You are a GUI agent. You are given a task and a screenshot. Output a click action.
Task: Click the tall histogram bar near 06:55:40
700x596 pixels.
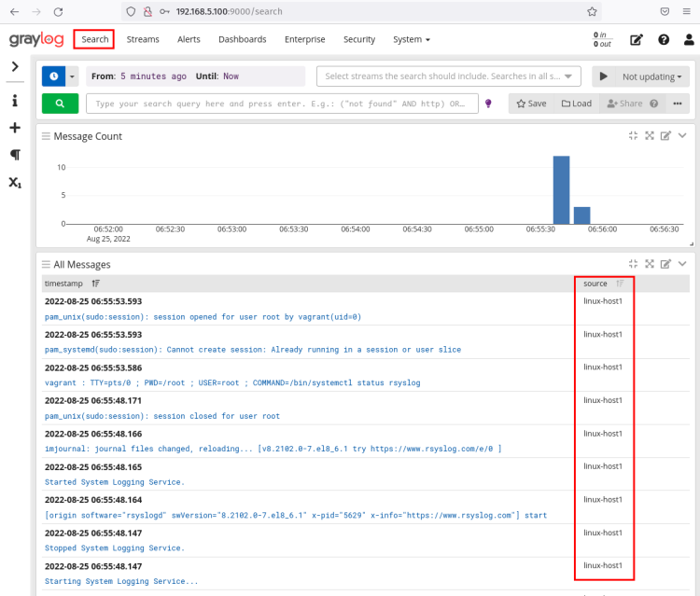coord(561,190)
